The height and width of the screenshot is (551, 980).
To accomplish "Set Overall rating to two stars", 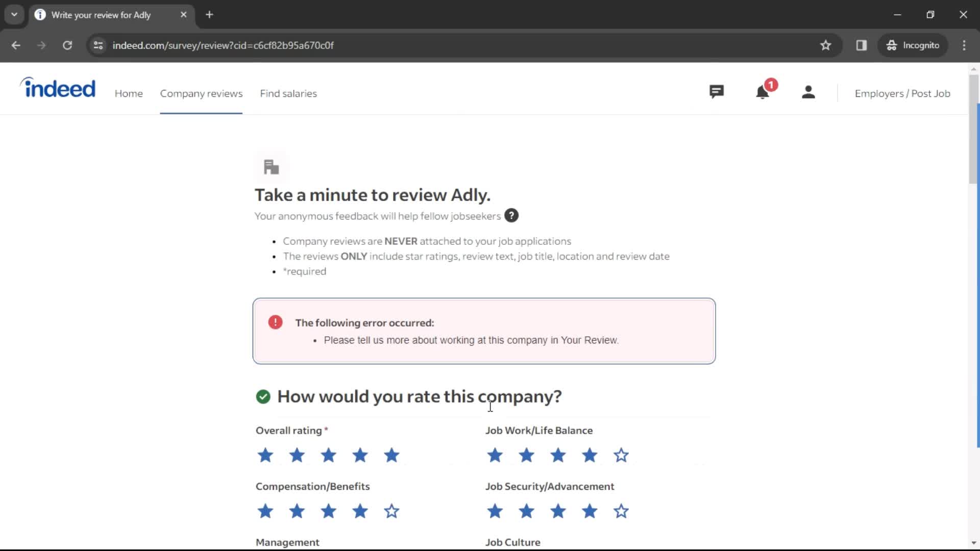I will tap(297, 455).
